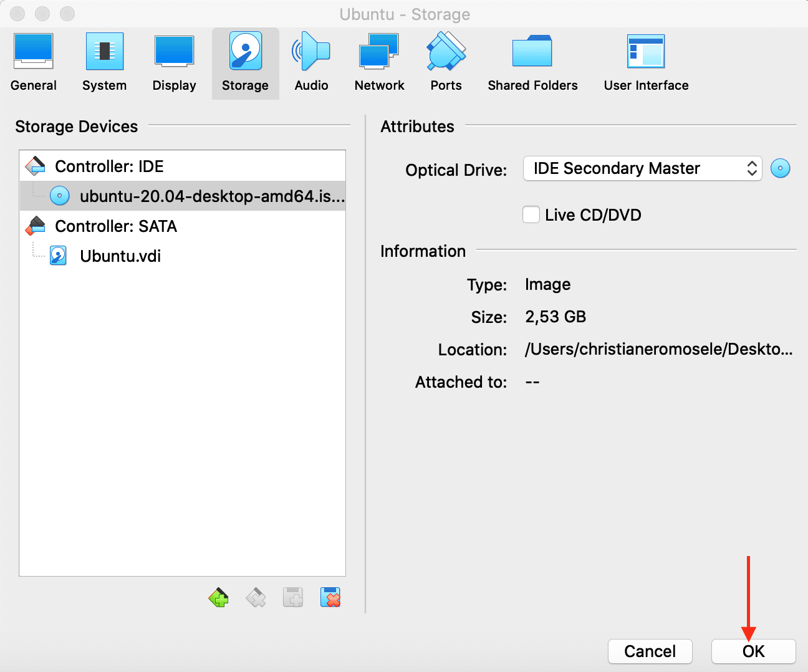Choose disk image via optical disc button

point(780,168)
